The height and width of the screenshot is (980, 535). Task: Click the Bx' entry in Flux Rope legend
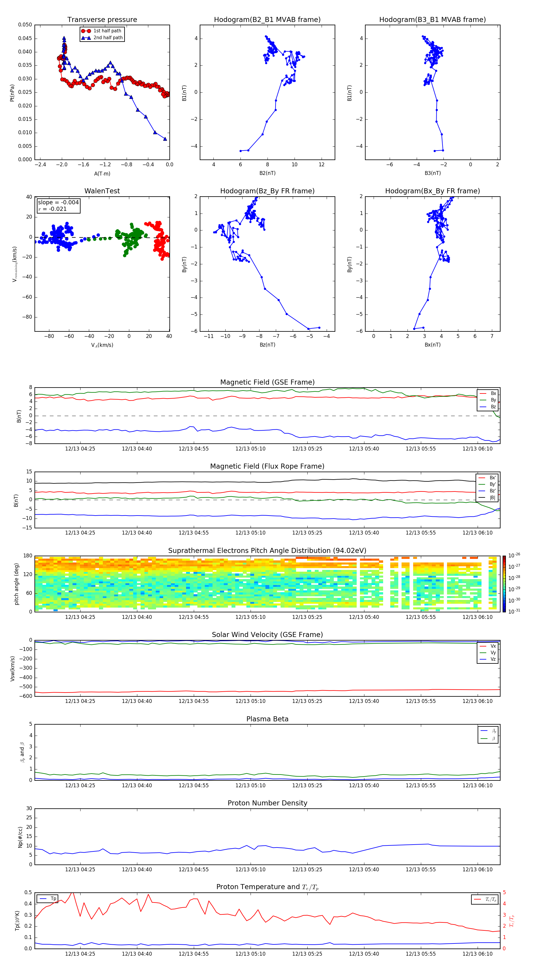pyautogui.click(x=487, y=478)
